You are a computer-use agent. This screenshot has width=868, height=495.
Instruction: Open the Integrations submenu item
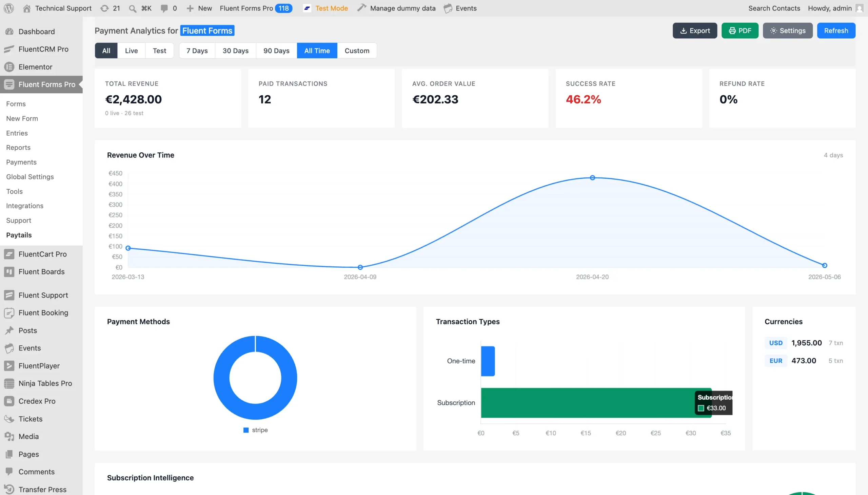click(25, 206)
